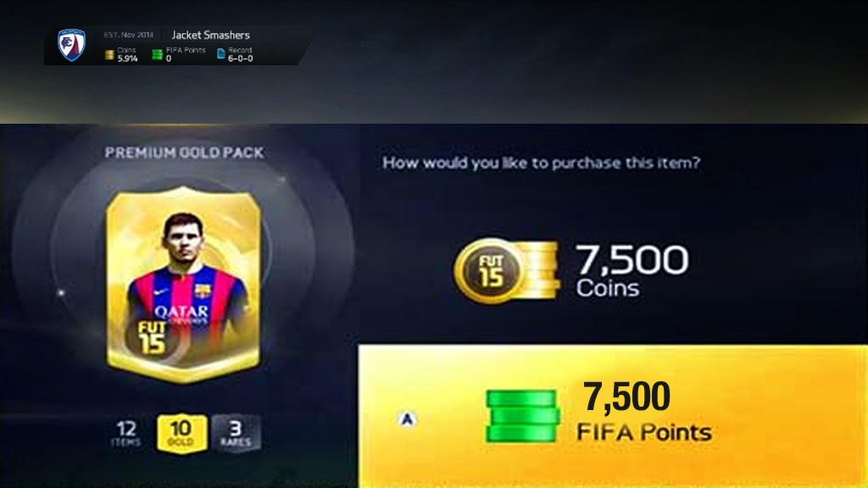Click the club crest badge in header
868x488 pixels.
[72, 45]
